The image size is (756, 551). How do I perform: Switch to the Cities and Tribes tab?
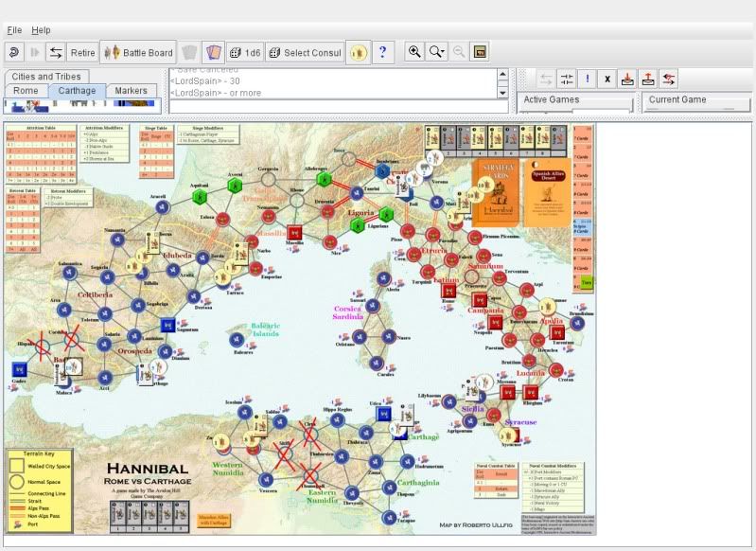coord(46,77)
